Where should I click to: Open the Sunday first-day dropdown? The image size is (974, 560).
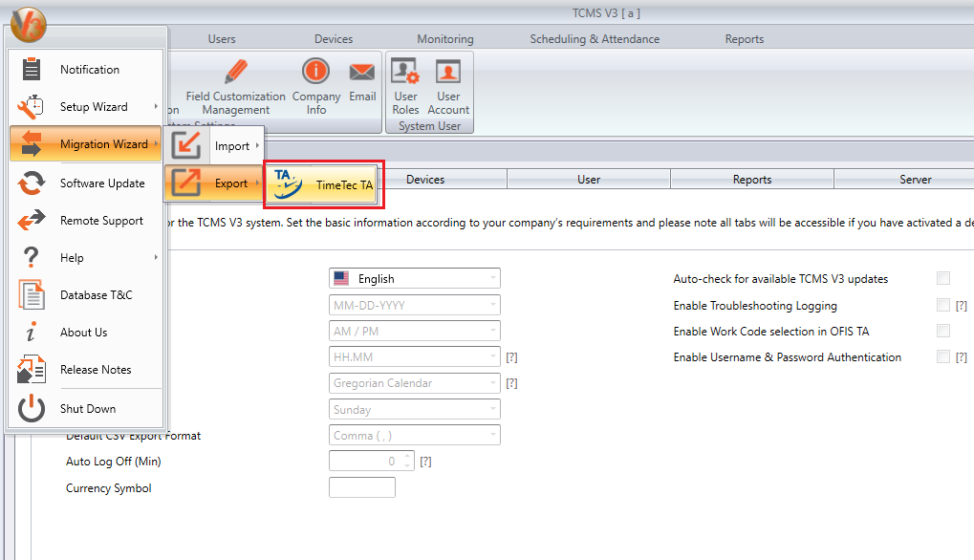pyautogui.click(x=414, y=409)
